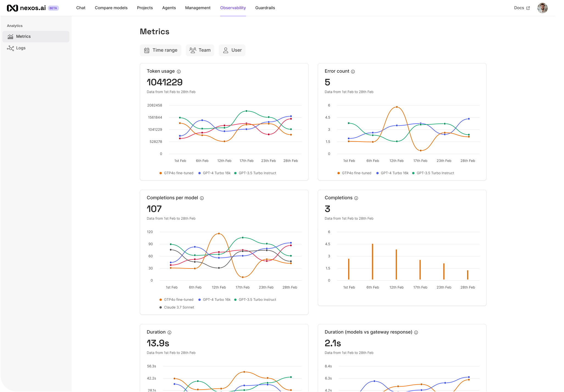This screenshot has height=392, width=564.
Task: Toggle GPT-3.5 Turbo Instruct in Token usage legend
Action: pos(255,173)
